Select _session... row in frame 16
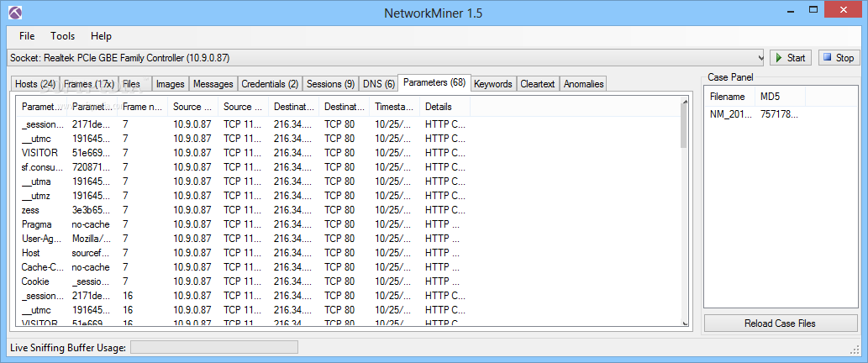 click(x=243, y=296)
